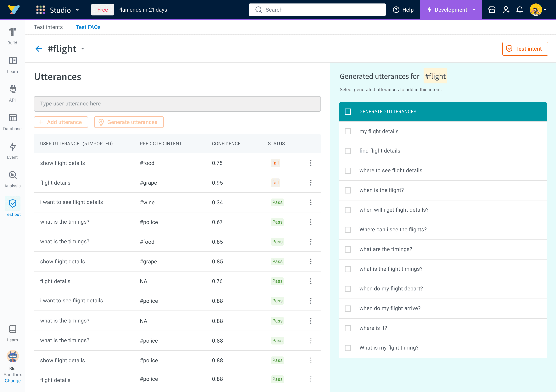Open the upper Learn layout icon
Viewport: 556px width, 392px height.
click(x=12, y=61)
